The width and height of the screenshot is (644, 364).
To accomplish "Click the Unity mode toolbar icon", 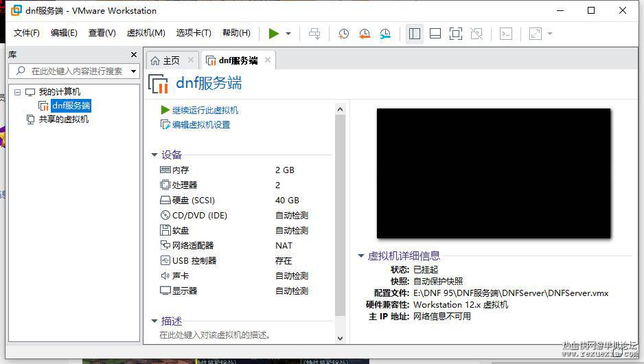I will 476,34.
